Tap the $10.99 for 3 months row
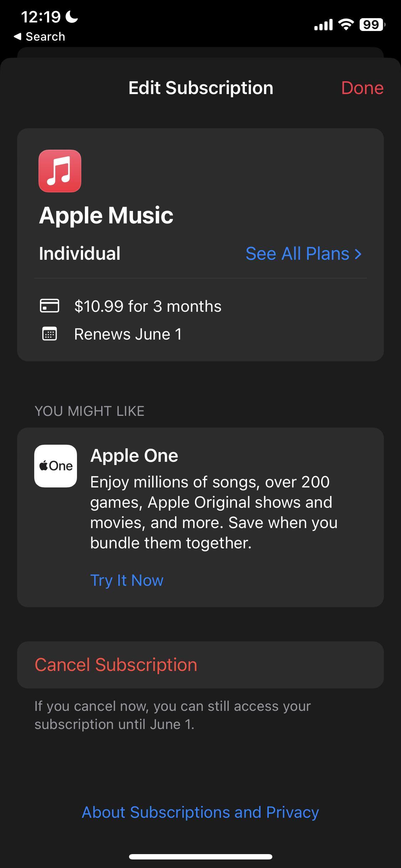 coord(148,306)
